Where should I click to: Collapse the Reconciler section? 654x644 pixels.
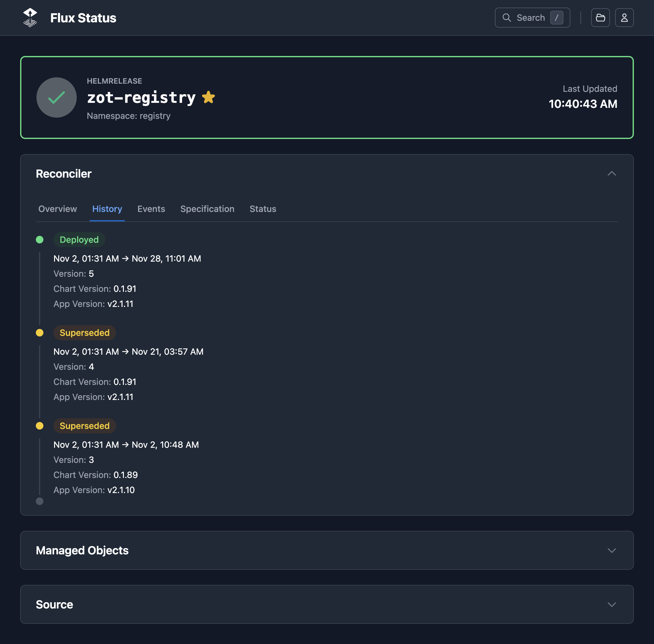click(611, 174)
